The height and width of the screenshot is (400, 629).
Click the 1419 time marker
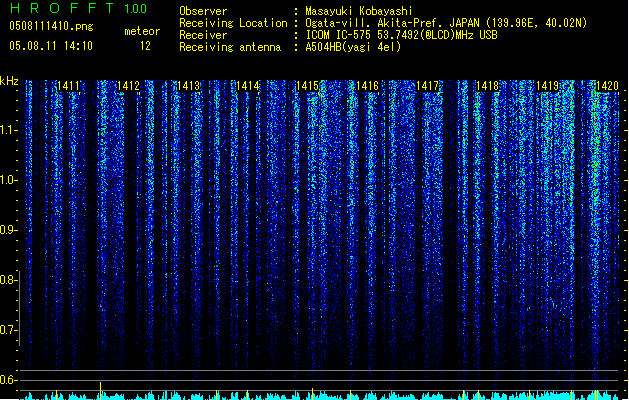(548, 86)
